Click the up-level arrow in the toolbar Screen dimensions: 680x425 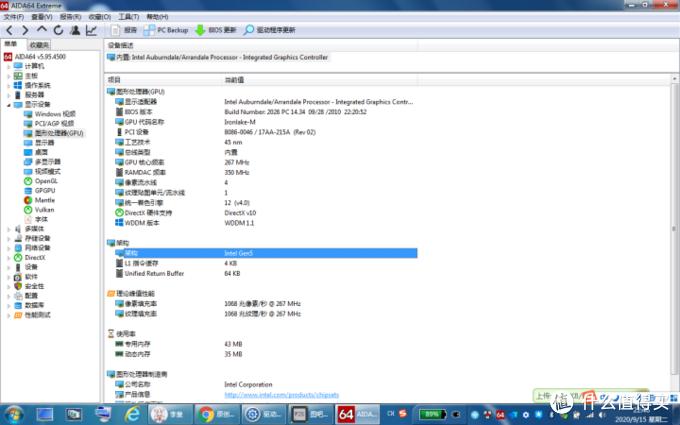click(42, 29)
